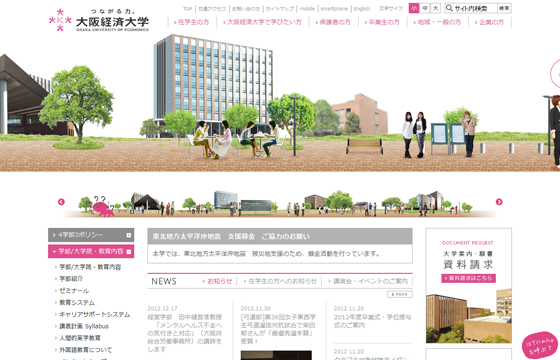The image size is (560, 360).
Task: Open the 在学生の方 navigation menu
Action: (x=191, y=22)
